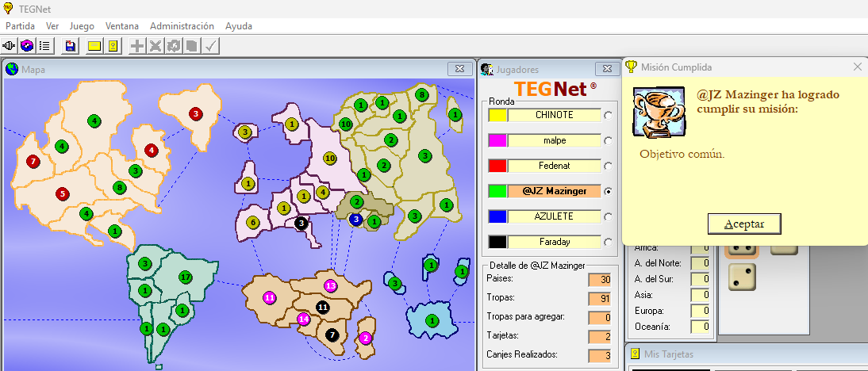Viewport: 868px width, 371px height.
Task: Open the Ventana menu
Action: (x=121, y=26)
